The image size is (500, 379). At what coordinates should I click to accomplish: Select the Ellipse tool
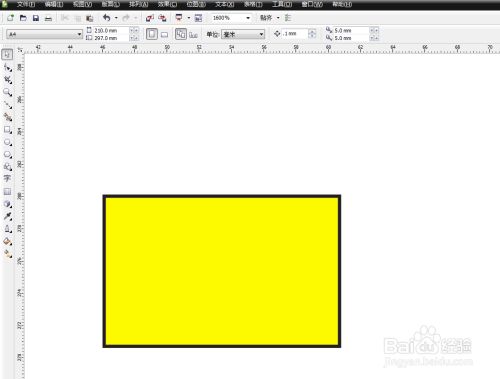tap(8, 143)
